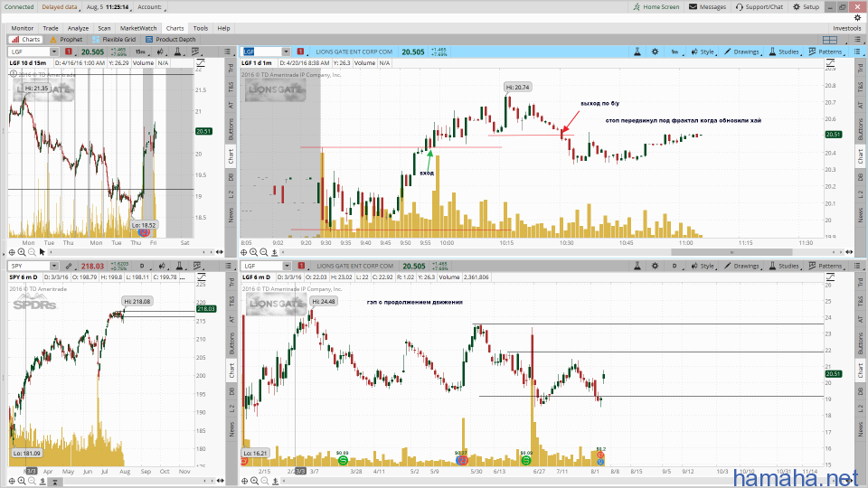Screen dimensions: 868x488
Task: Toggle DB sidebar tab beside SPY chart
Action: (231, 391)
